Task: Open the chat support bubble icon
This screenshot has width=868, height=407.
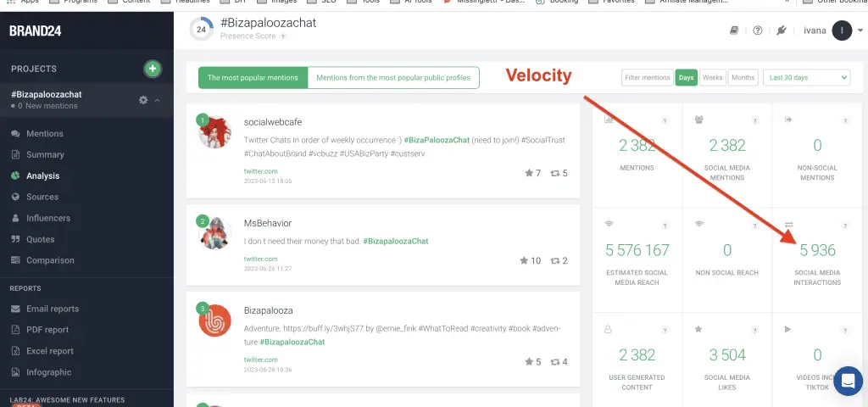Action: pos(848,381)
